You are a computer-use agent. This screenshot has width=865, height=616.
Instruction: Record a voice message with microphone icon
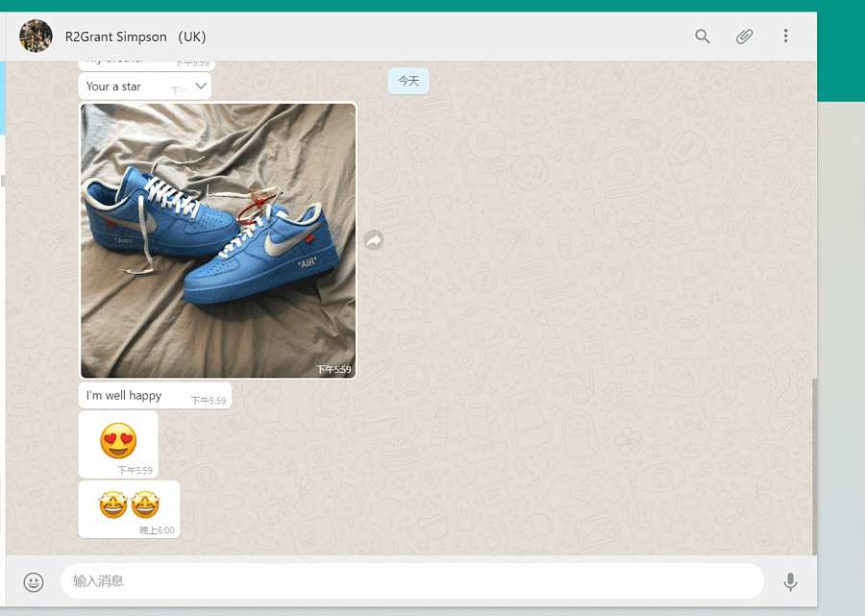tap(790, 581)
